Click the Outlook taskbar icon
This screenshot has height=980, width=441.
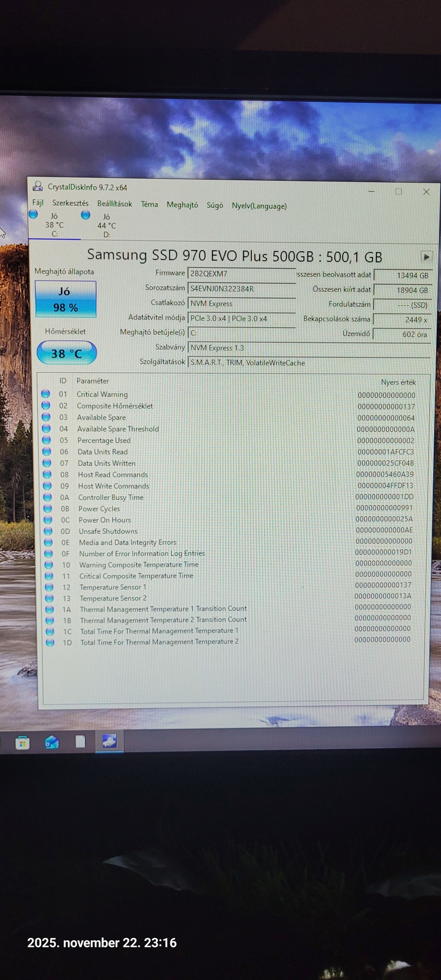pos(52,743)
